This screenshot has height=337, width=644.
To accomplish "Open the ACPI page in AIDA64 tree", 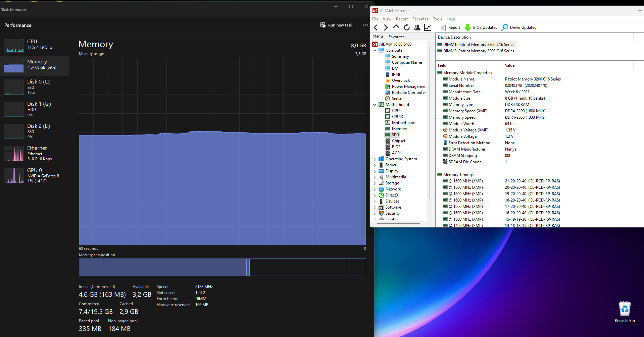I will (x=396, y=153).
